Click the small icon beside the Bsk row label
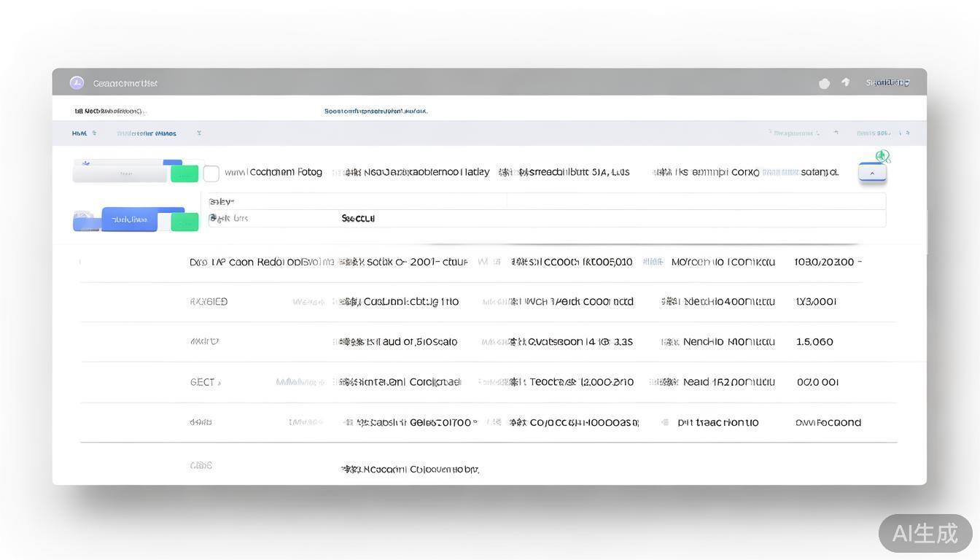The height and width of the screenshot is (560, 980). 213,218
